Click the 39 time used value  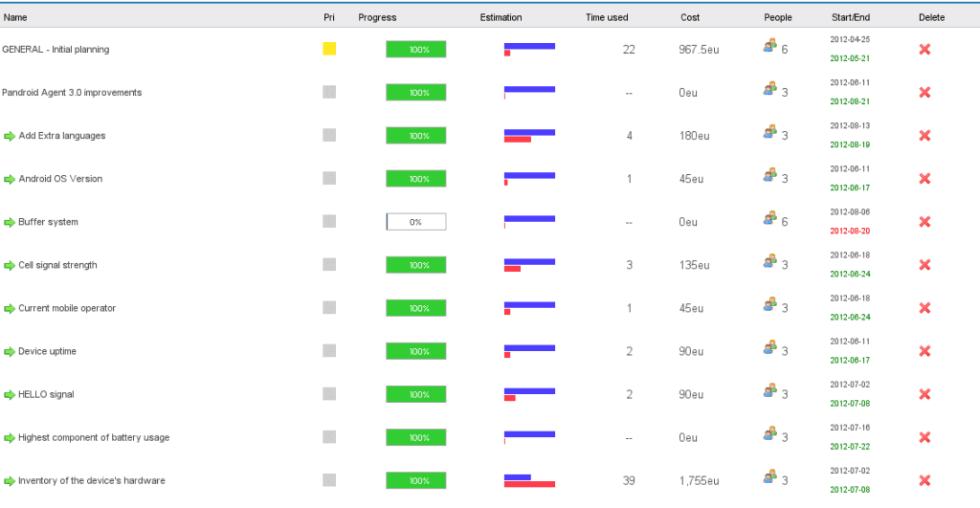point(629,480)
